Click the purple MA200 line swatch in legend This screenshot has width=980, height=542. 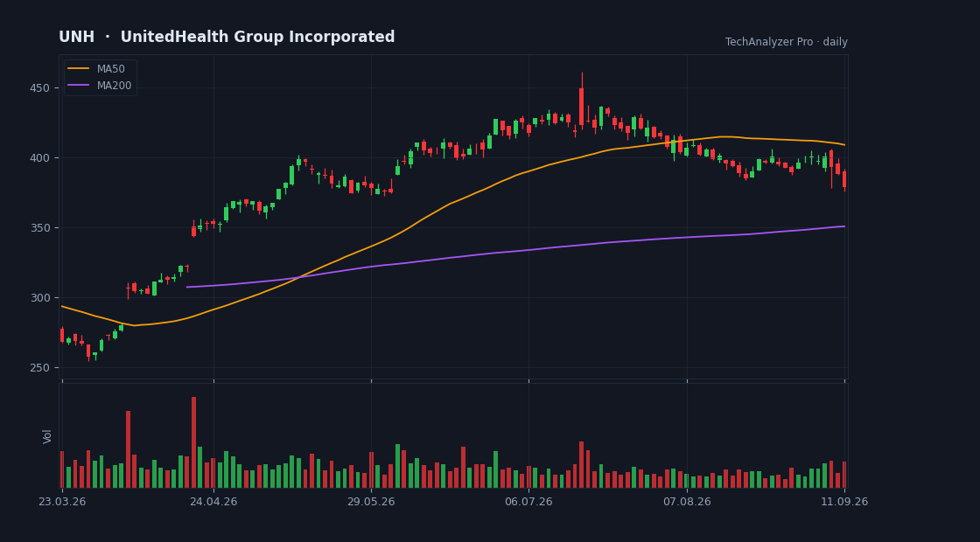point(79,86)
